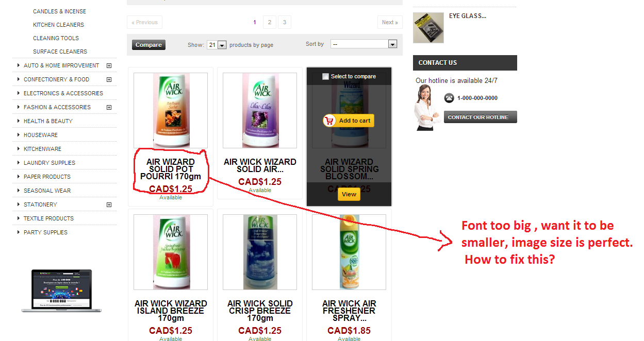Click the disabled Previous pagination button
This screenshot has height=341, width=644.
144,22
